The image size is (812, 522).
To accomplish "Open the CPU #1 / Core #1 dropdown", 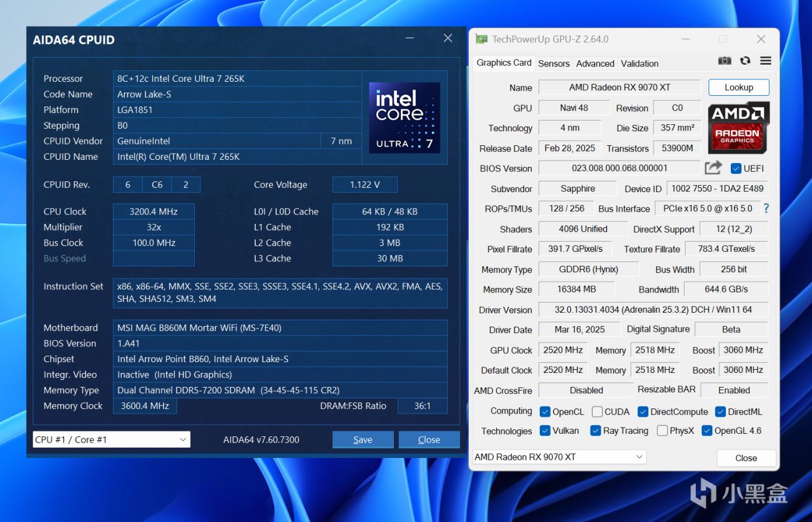I will (112, 440).
